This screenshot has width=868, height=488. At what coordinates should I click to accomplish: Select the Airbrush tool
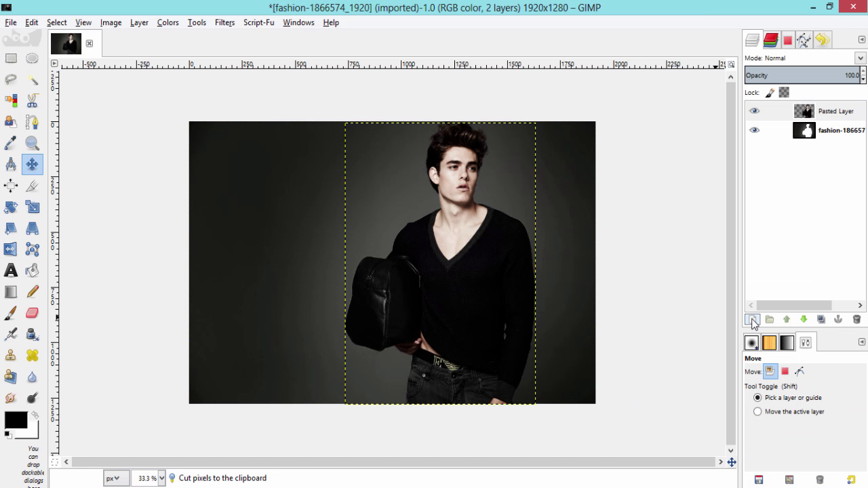(11, 334)
